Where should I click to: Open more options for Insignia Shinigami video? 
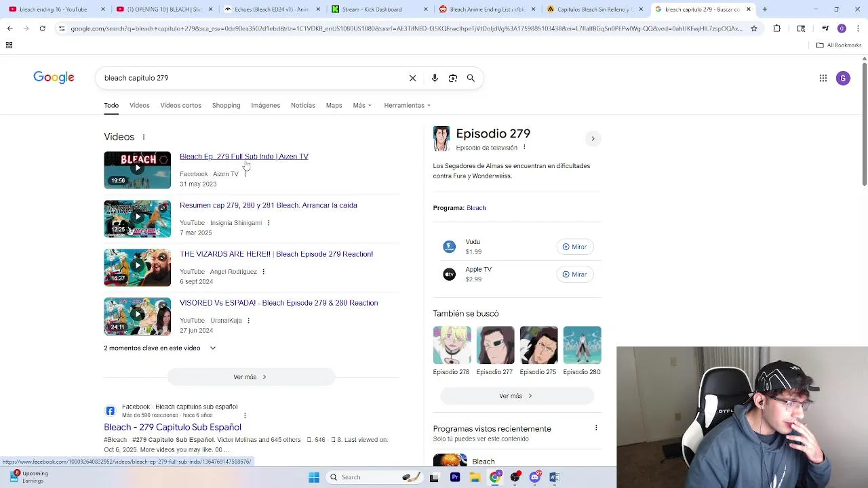point(268,223)
